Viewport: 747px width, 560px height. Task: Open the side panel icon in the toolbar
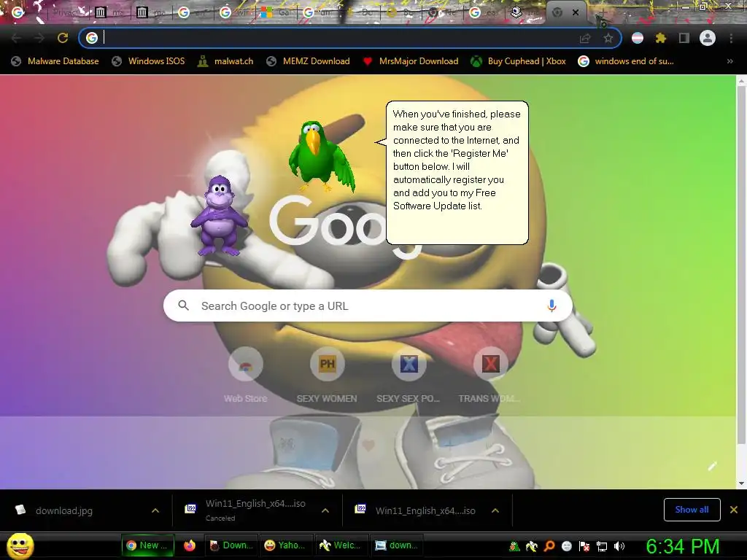(x=684, y=38)
